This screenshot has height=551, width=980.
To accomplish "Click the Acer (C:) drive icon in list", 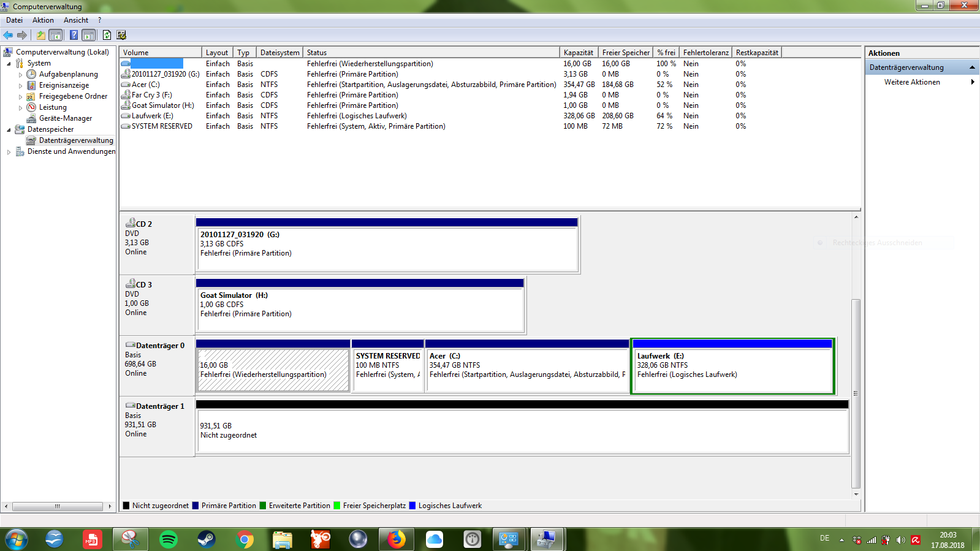I will [x=126, y=85].
